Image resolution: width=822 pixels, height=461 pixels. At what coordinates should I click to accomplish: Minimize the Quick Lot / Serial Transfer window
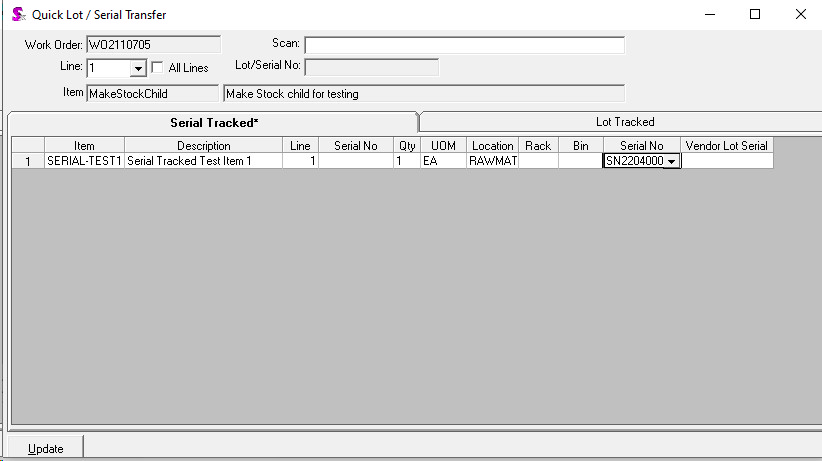click(709, 15)
